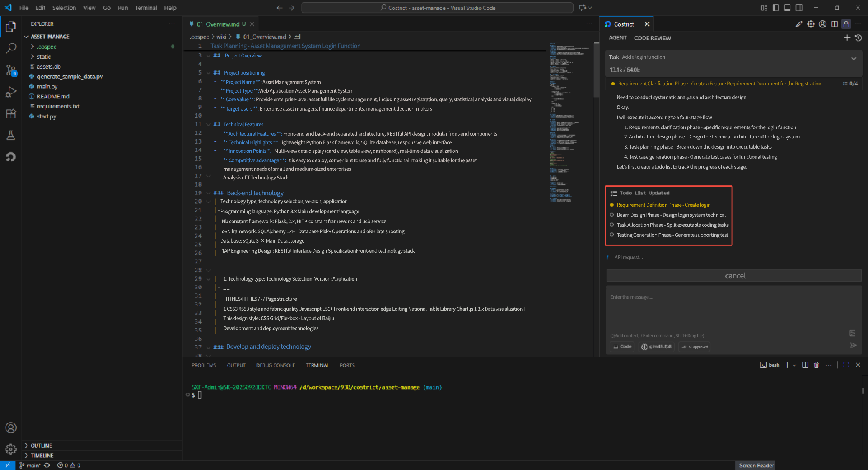Open the Code mode dropdown
The height and width of the screenshot is (470, 868).
pos(622,347)
